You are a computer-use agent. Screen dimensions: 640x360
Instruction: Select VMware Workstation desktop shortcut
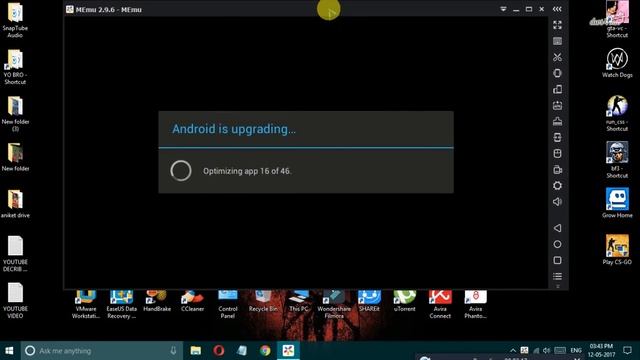point(86,304)
